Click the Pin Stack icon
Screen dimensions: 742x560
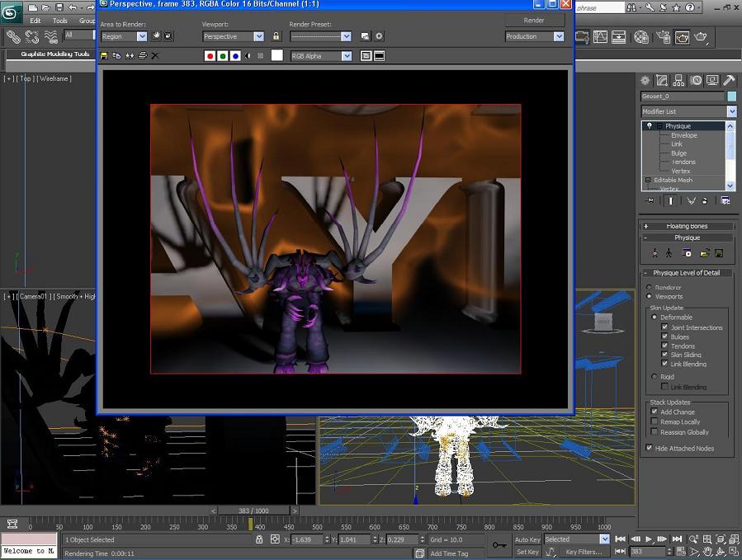coord(650,200)
